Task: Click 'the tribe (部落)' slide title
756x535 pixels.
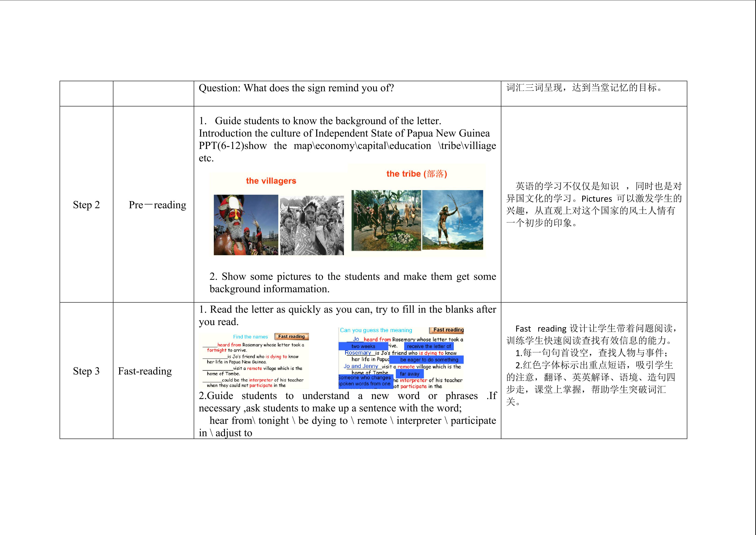Action: click(x=417, y=174)
